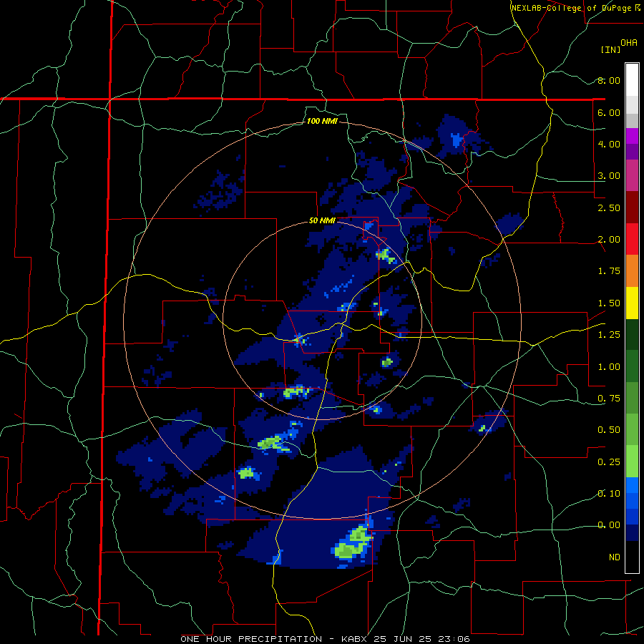
Task: Click the 100 NMI range ring label
Action: point(322,121)
